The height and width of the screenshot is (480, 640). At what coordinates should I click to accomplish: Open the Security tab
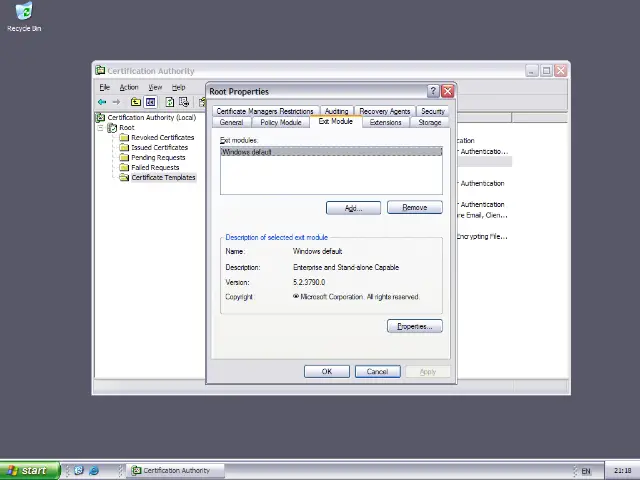(433, 111)
